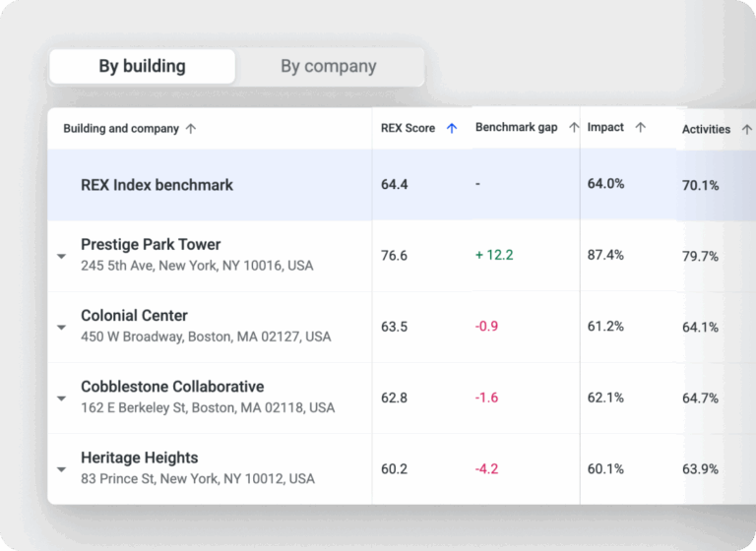Sort by Building and company arrow
Image resolution: width=756 pixels, height=551 pixels.
[191, 129]
